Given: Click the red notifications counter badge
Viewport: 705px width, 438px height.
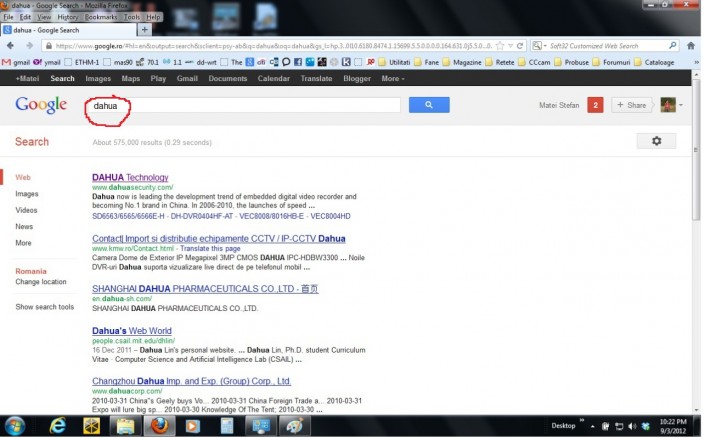Looking at the screenshot, I should 595,105.
